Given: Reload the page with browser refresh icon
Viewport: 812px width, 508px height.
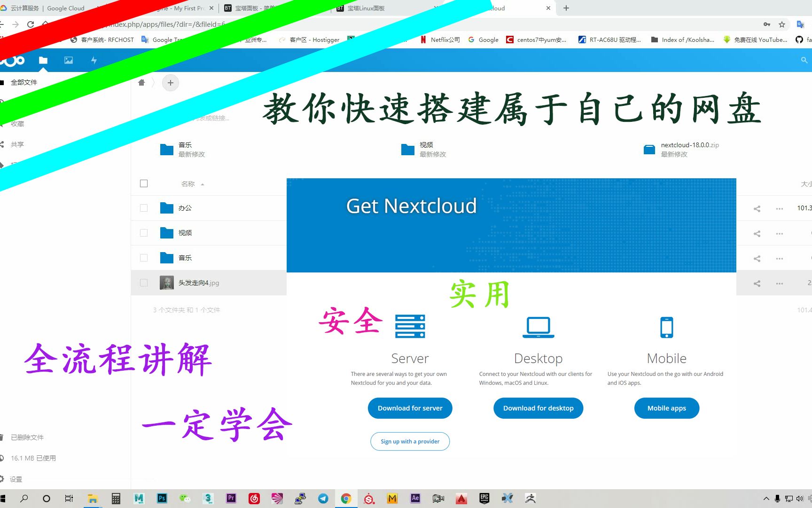Looking at the screenshot, I should point(31,24).
